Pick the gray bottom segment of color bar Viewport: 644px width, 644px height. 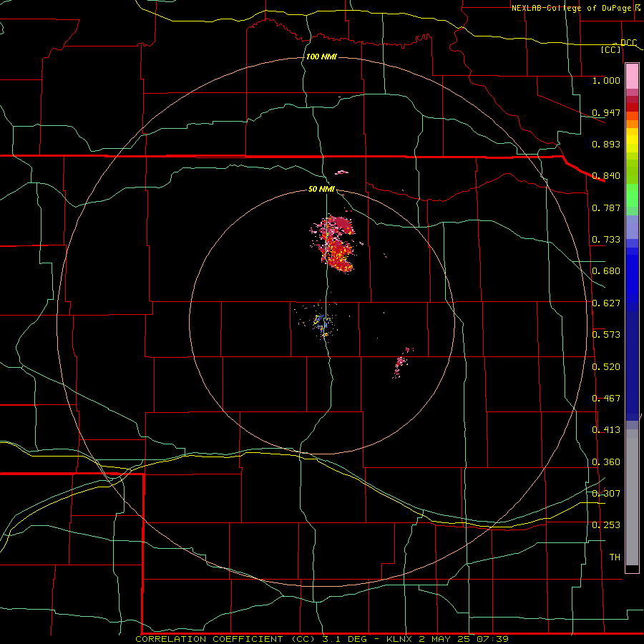click(x=632, y=497)
